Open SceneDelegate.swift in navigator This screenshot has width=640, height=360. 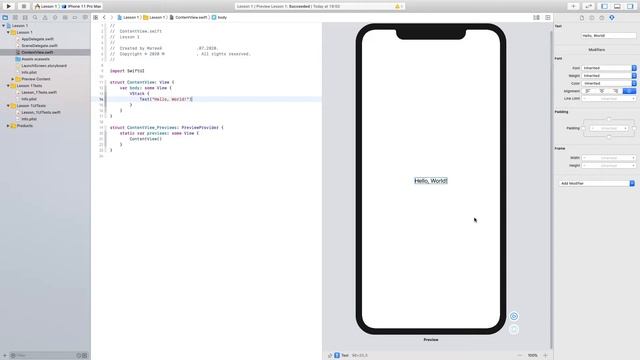(x=39, y=46)
